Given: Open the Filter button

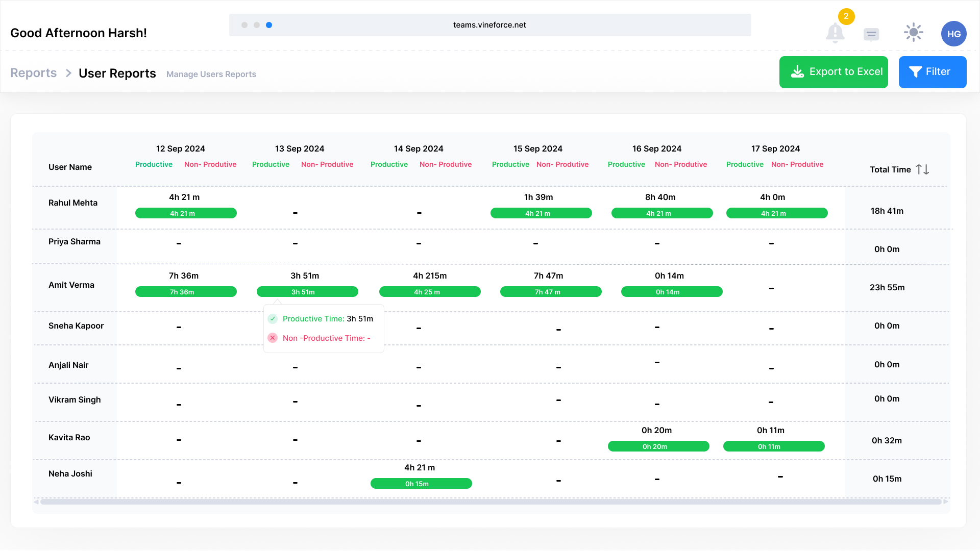Looking at the screenshot, I should 932,72.
